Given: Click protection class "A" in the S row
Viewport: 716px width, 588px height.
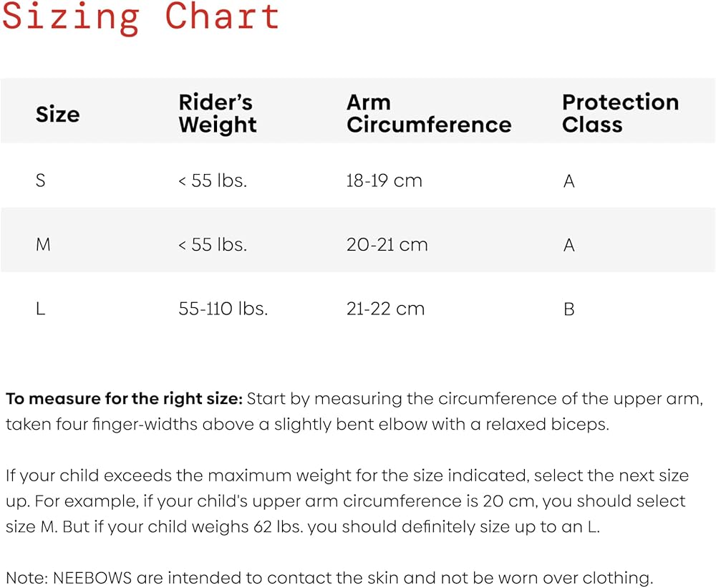Looking at the screenshot, I should [x=569, y=181].
